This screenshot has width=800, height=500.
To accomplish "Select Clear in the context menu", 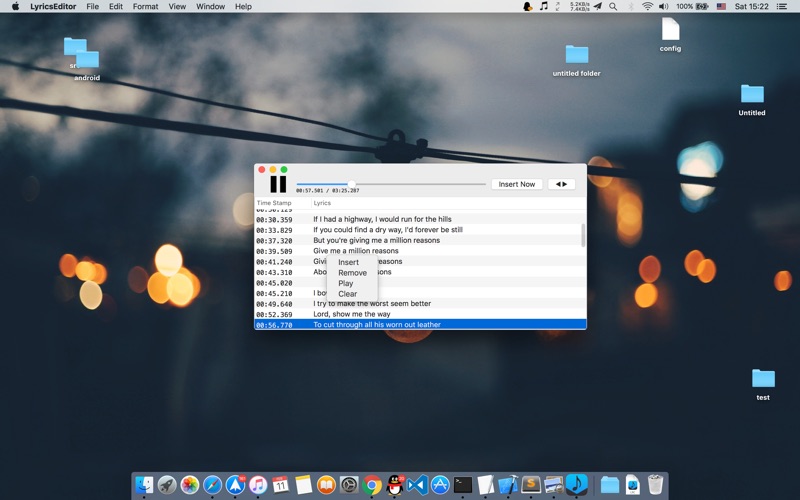I will pyautogui.click(x=347, y=294).
